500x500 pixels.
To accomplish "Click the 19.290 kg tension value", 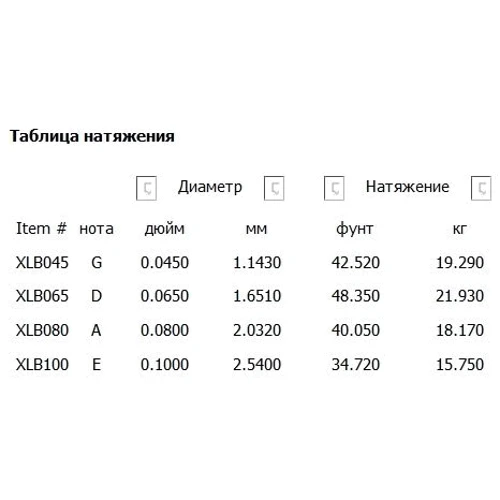I will click(460, 263).
